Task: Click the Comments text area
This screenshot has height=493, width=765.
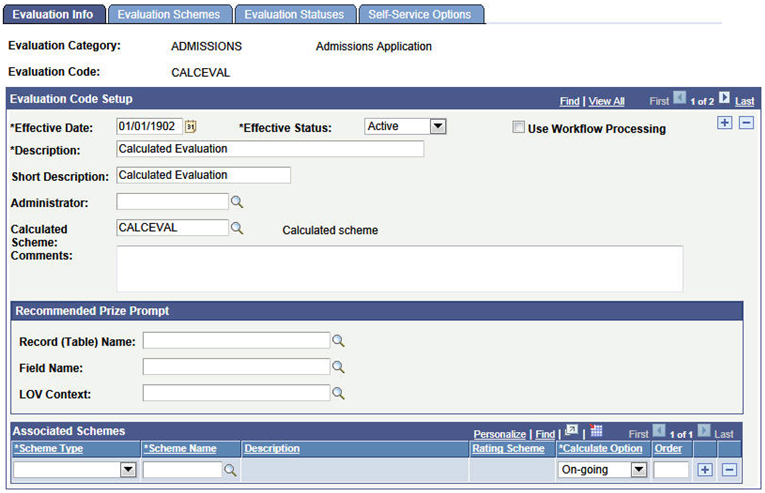Action: tap(400, 269)
